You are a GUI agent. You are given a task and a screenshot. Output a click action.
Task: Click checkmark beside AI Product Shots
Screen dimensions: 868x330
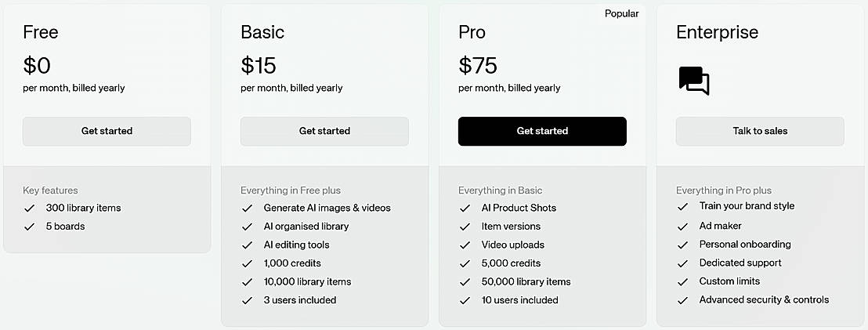coord(465,209)
